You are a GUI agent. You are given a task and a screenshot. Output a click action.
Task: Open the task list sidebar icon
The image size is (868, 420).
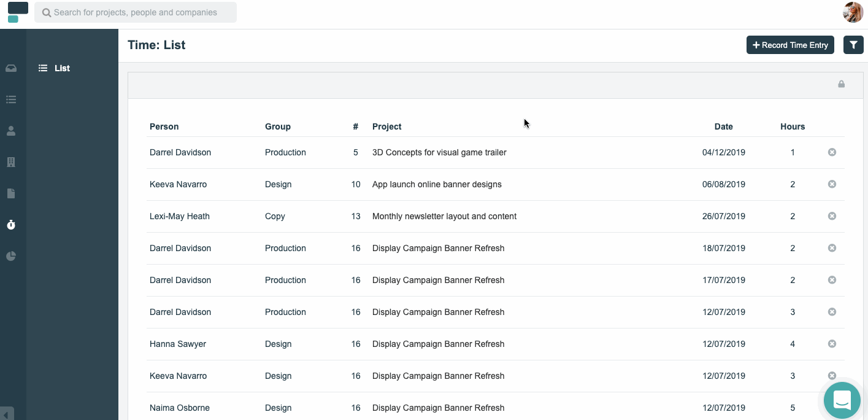point(11,99)
